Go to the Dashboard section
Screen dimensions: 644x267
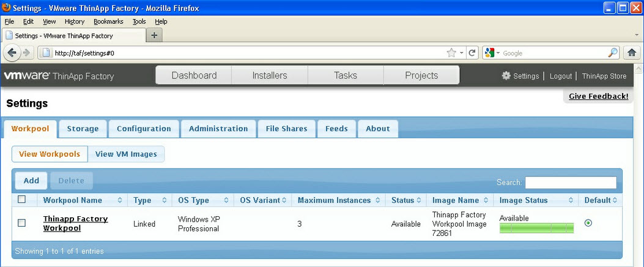(194, 75)
